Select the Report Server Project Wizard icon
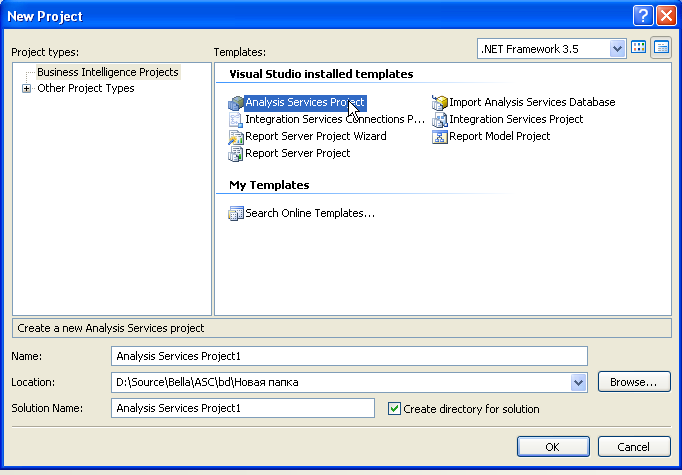The image size is (682, 475). pyautogui.click(x=236, y=137)
